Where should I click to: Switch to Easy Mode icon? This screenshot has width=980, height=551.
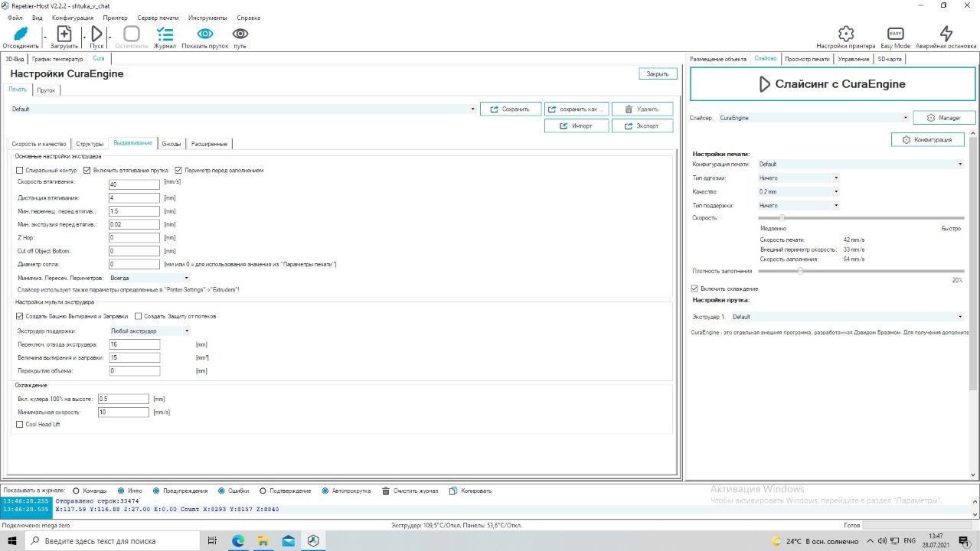click(896, 34)
